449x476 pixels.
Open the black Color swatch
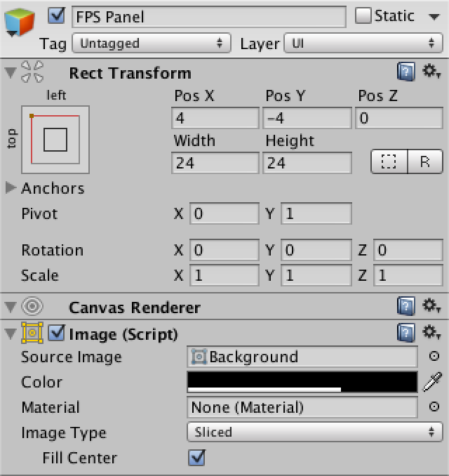302,382
